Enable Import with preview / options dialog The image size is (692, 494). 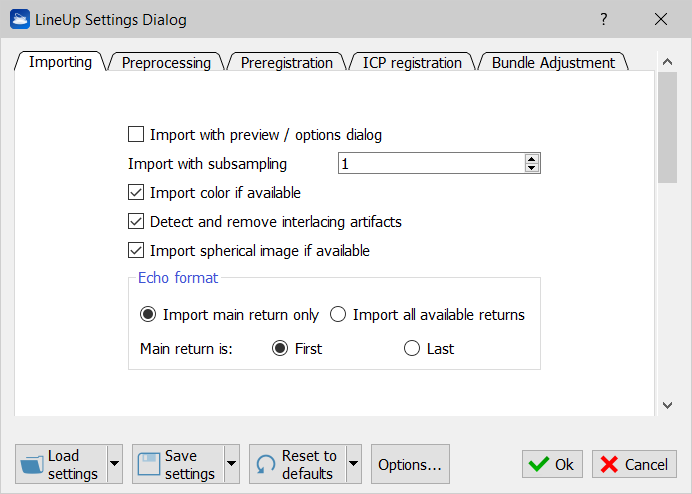click(x=136, y=134)
